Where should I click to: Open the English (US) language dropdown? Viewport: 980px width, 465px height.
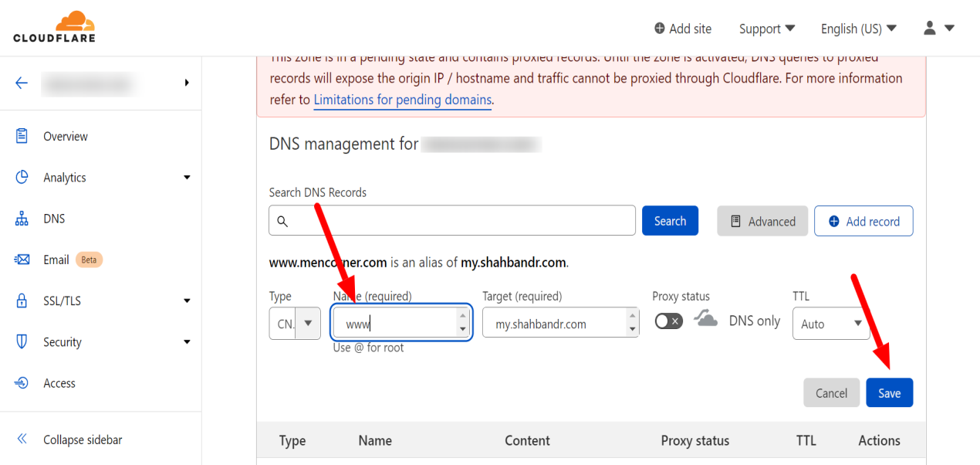pyautogui.click(x=859, y=29)
